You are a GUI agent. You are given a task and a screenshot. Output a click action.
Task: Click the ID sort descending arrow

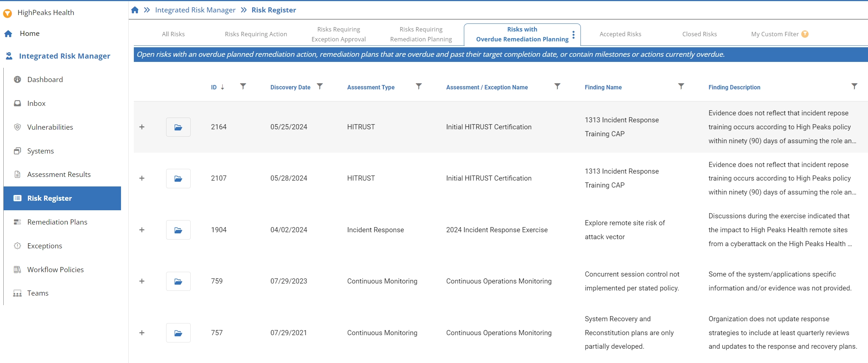click(x=222, y=87)
